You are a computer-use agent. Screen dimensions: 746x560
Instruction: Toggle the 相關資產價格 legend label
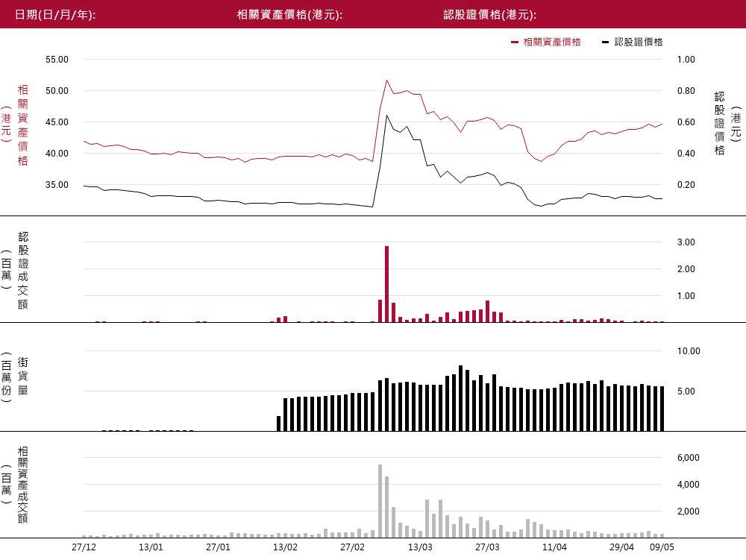click(552, 43)
